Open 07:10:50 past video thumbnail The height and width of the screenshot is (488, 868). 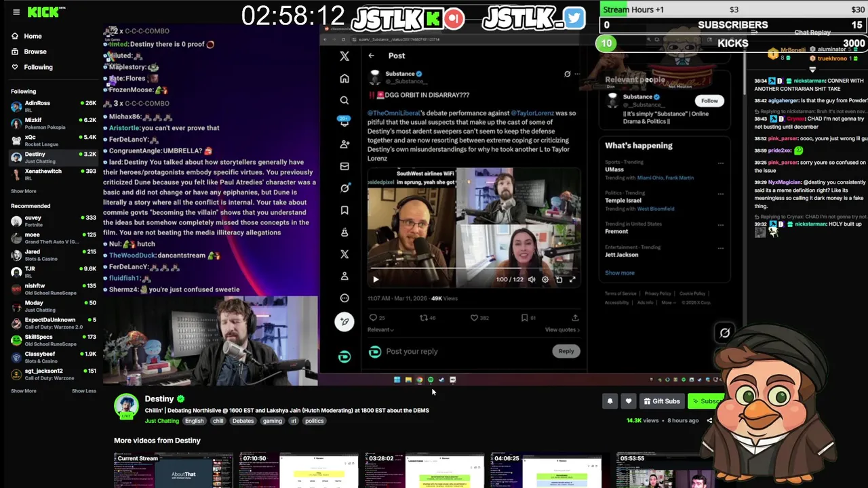pyautogui.click(x=299, y=470)
